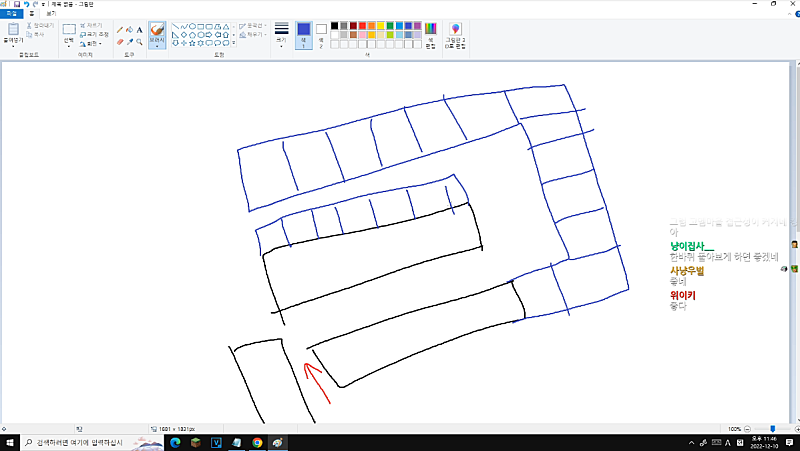Pick the Right arrow shape
Image resolution: width=800 pixels, height=451 pixels.
click(209, 35)
